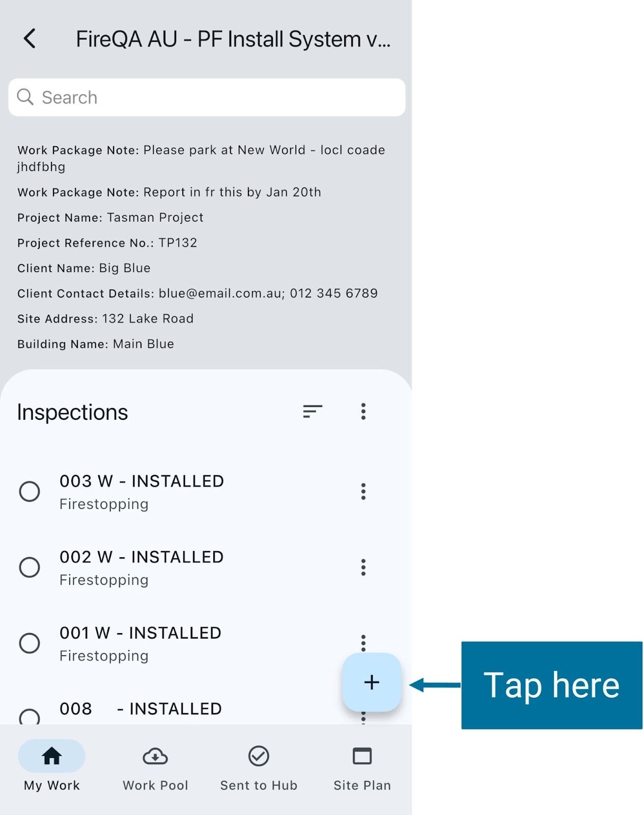Open the sort inspections icon
644x815 pixels.
click(312, 411)
